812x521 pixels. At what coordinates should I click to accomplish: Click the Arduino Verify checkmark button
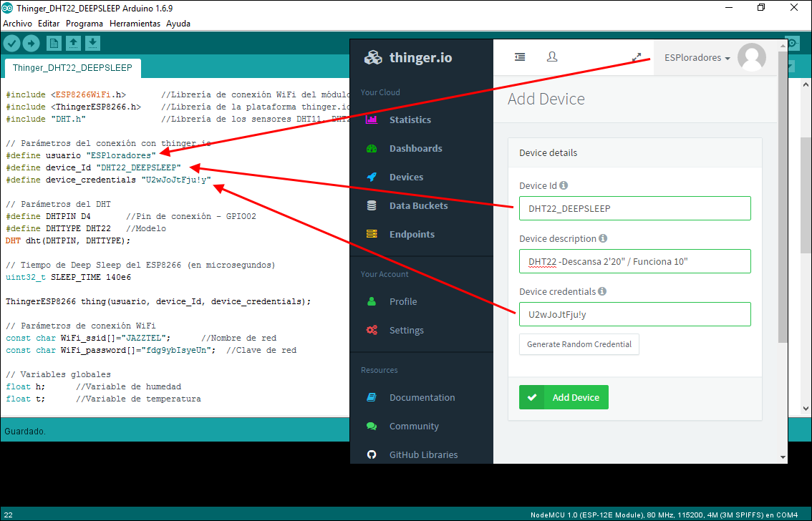click(x=12, y=44)
